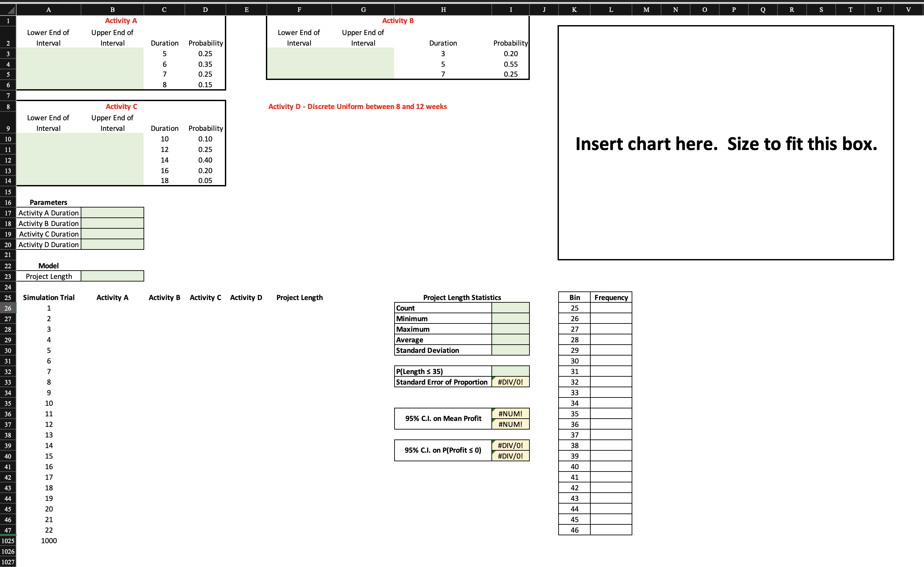Click the first #NUM! cell for Mean Profit

tap(510, 414)
